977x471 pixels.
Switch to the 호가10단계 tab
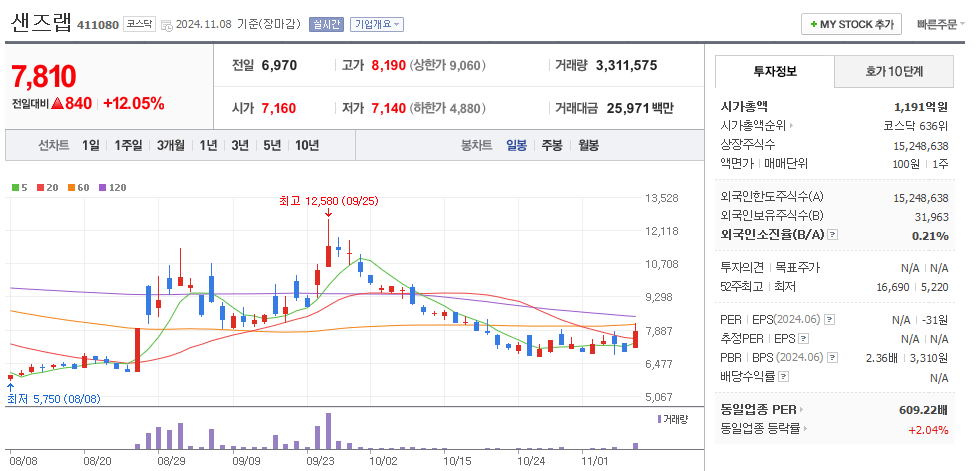click(894, 71)
